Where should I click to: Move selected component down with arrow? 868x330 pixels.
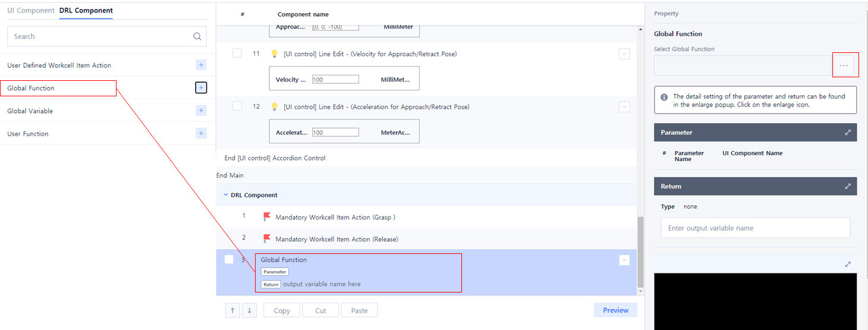249,310
